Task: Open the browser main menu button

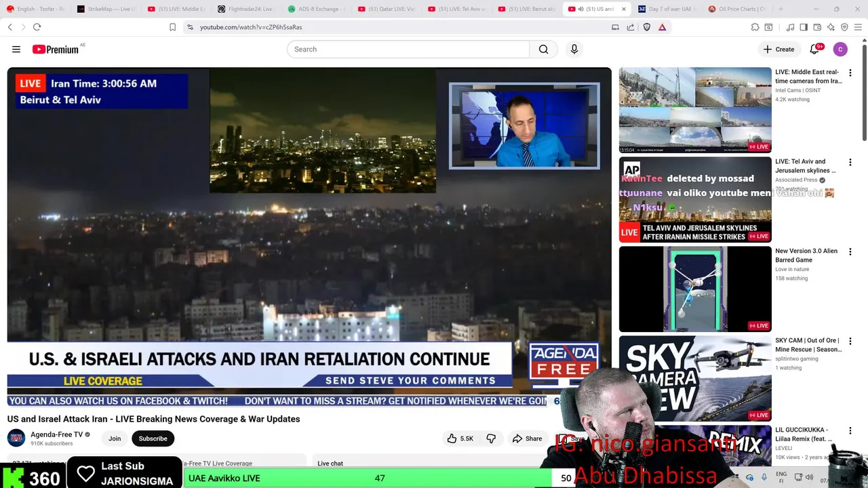Action: 859,27
